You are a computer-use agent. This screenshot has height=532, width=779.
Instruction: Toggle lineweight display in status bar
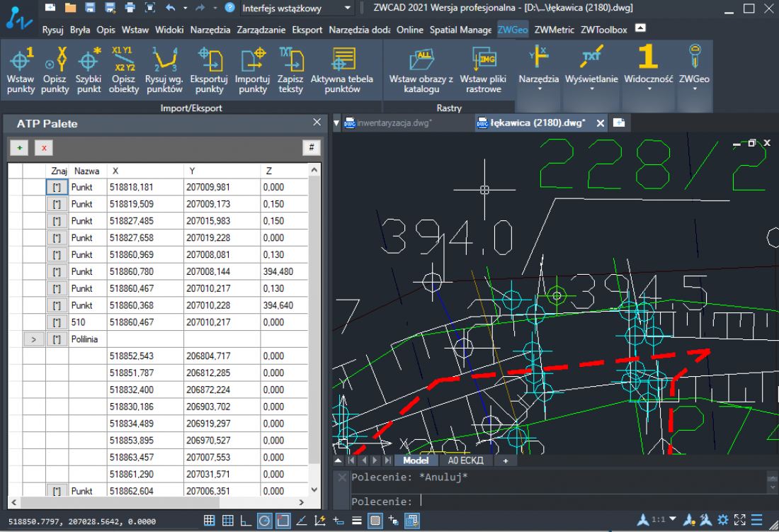tap(357, 520)
